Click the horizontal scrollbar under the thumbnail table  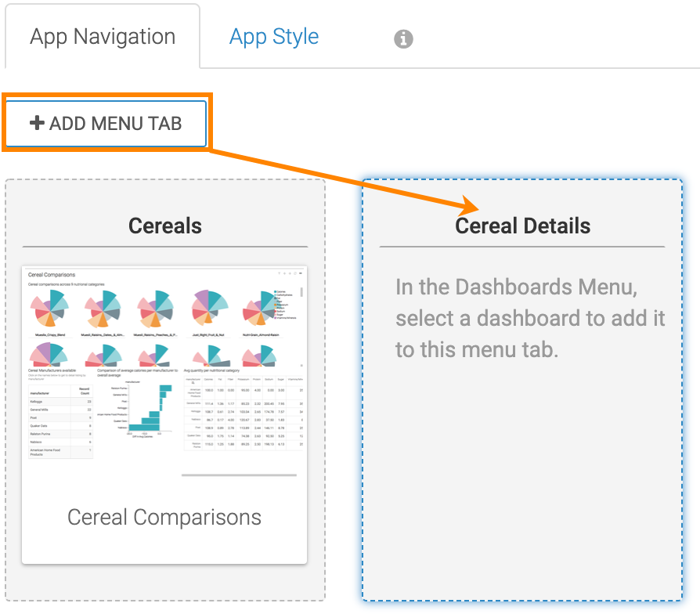click(x=239, y=475)
